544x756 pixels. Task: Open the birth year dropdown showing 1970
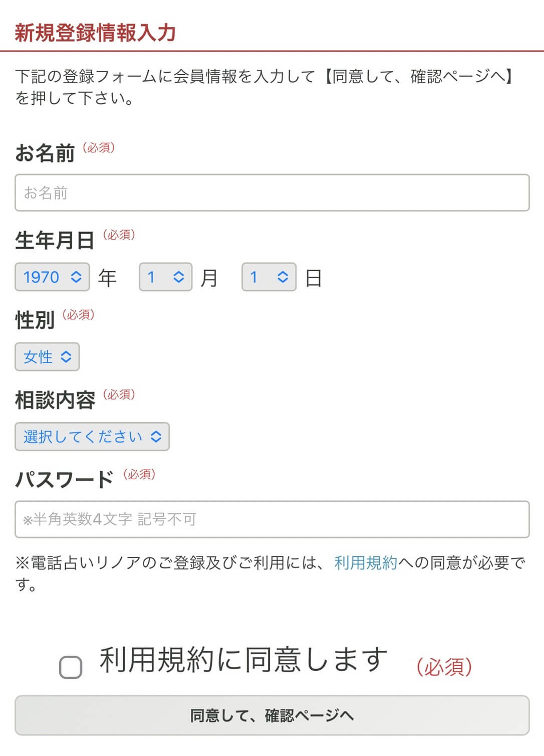coord(52,277)
